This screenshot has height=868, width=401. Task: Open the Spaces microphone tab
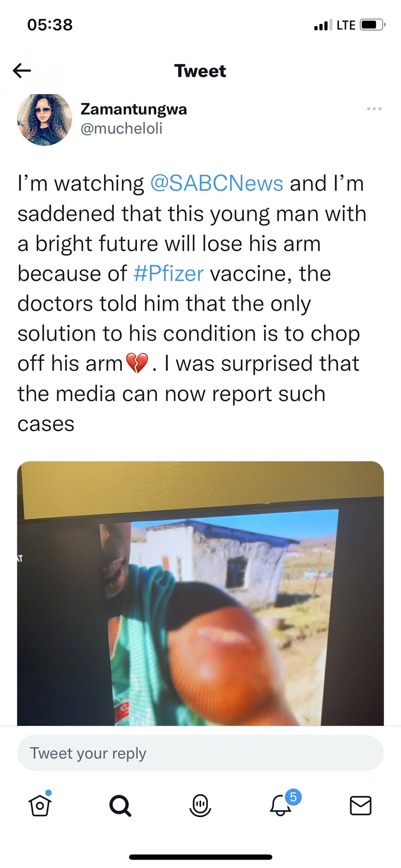[x=200, y=805]
